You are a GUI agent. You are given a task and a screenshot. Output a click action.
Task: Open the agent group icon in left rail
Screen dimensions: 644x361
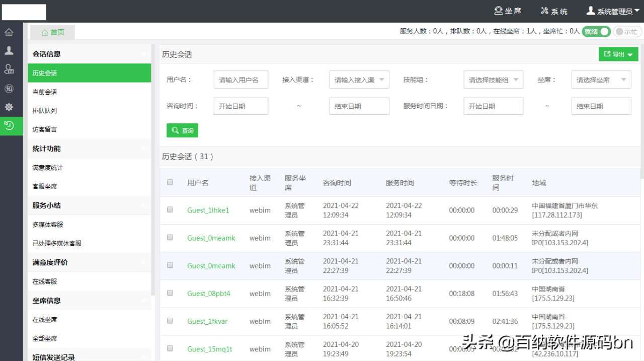click(x=9, y=69)
